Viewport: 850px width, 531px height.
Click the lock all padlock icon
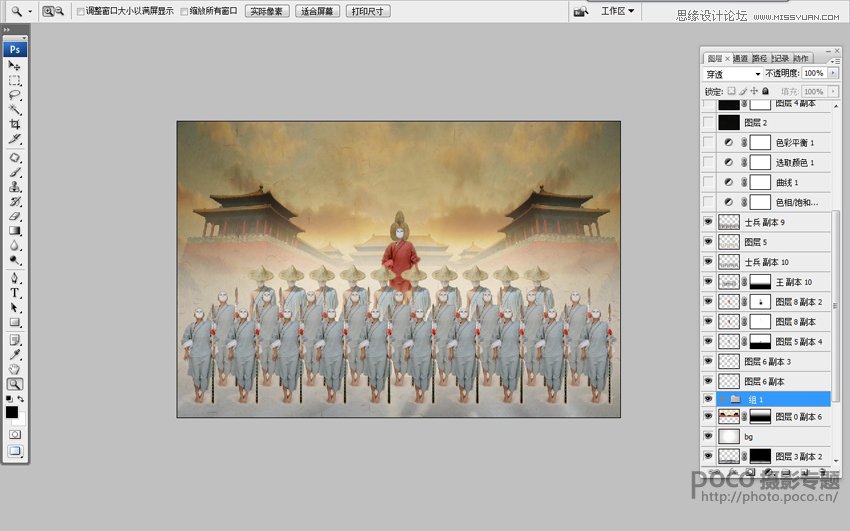[x=765, y=91]
